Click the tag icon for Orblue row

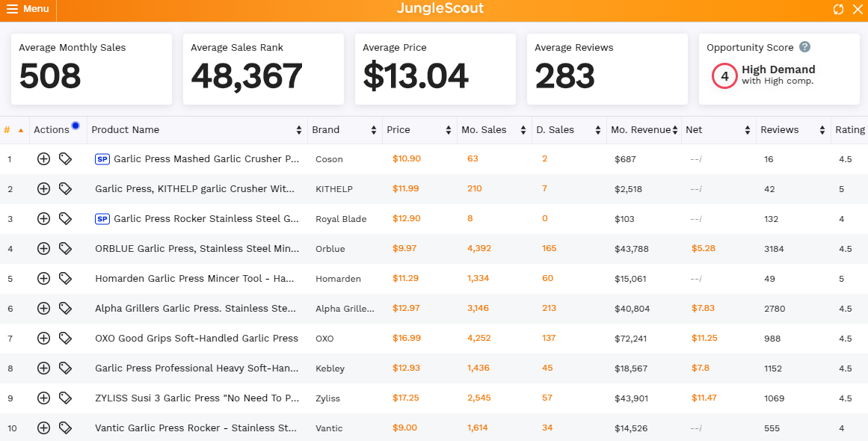pos(65,249)
